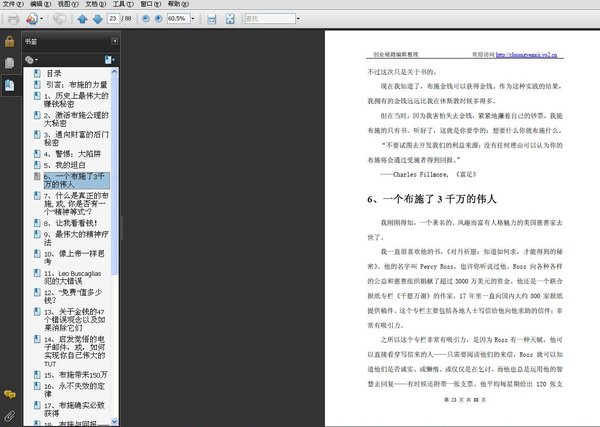Open the security lock panel icon
The height and width of the screenshot is (427, 600).
9,42
